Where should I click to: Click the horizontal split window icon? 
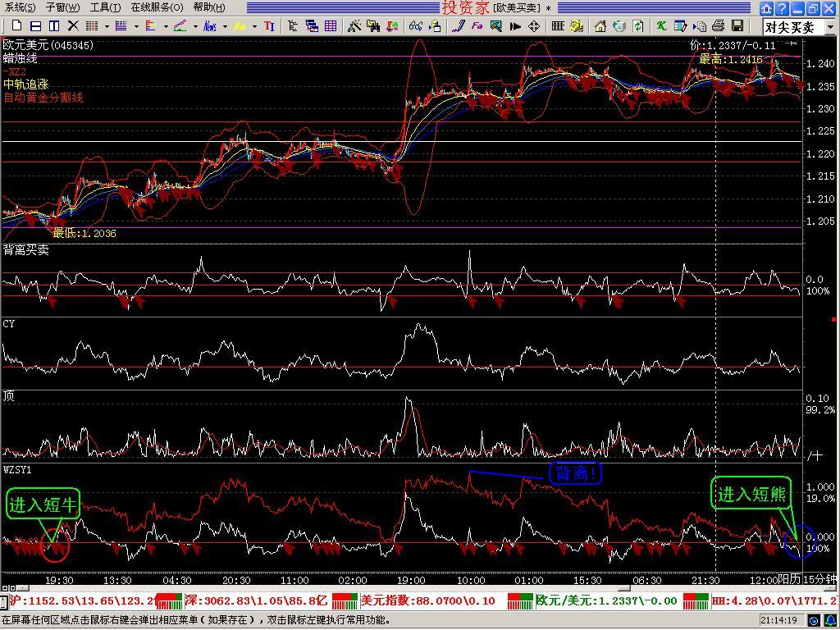(x=35, y=25)
